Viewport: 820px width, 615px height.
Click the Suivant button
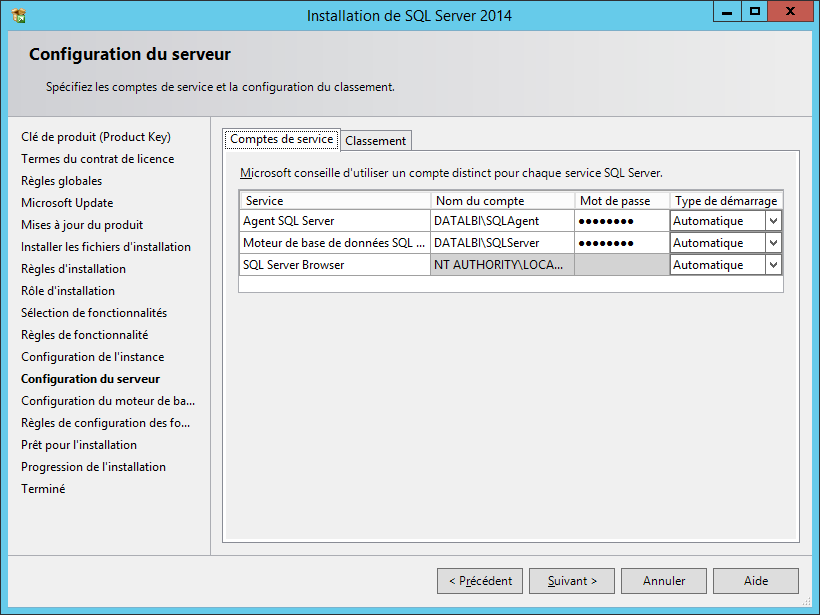(x=572, y=581)
